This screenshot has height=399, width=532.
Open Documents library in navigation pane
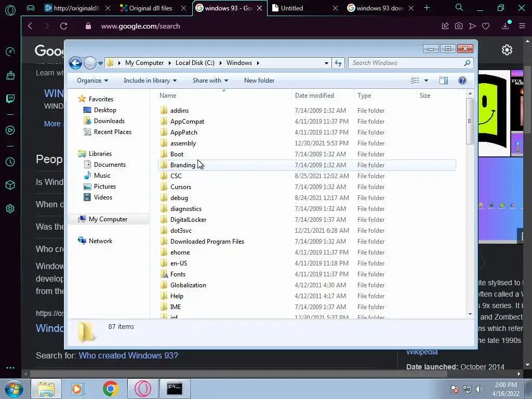tap(110, 165)
